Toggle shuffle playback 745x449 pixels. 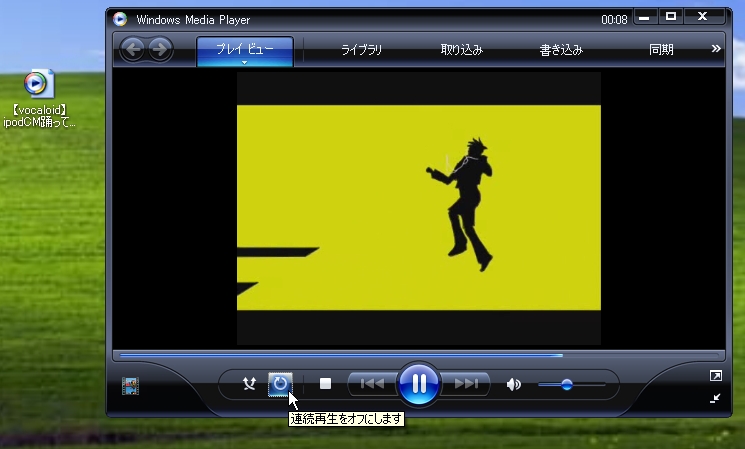(249, 383)
